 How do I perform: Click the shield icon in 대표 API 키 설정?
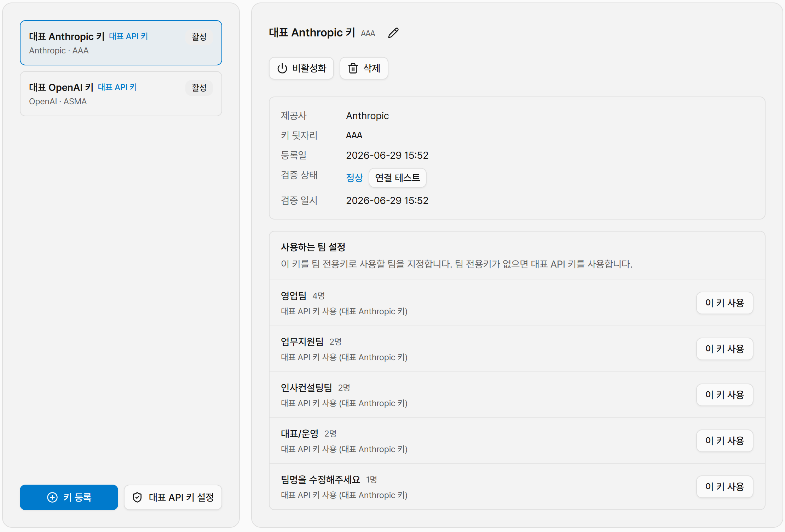[137, 497]
